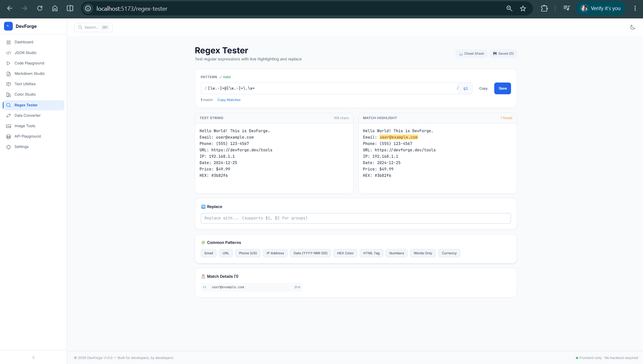Apply the Date (YYYY-MM-DD) pattern
This screenshot has height=364, width=643.
(310, 253)
